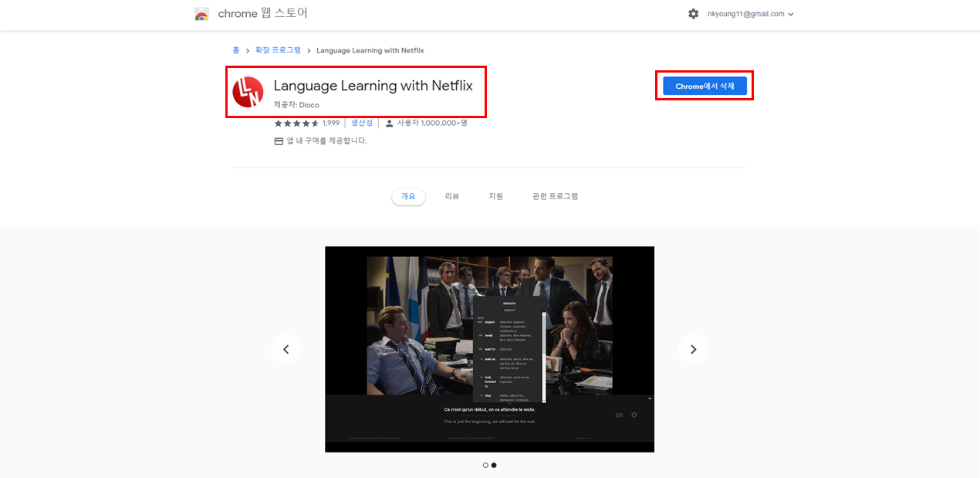Select the first carousel dot indicator

(485, 465)
